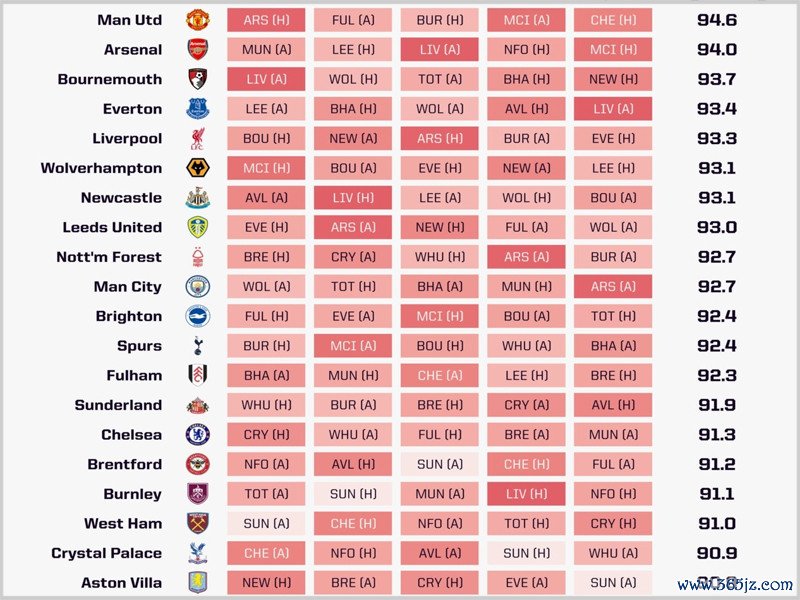
Task: Click the Everton club crest
Action: click(x=197, y=109)
